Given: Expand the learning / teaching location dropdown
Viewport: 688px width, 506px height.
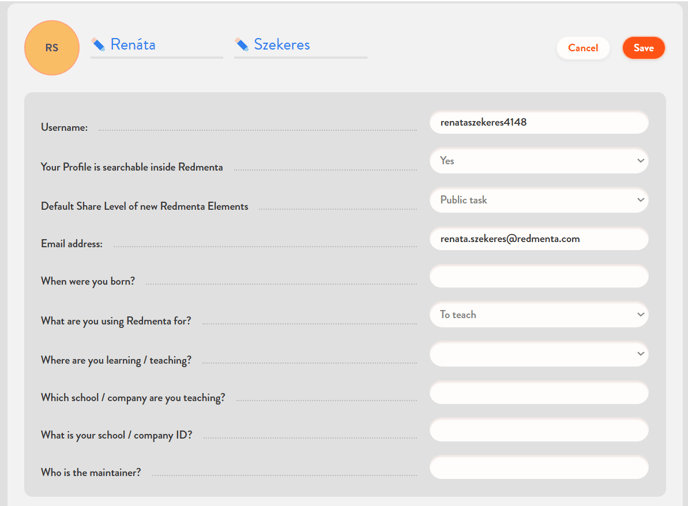Looking at the screenshot, I should pyautogui.click(x=538, y=354).
